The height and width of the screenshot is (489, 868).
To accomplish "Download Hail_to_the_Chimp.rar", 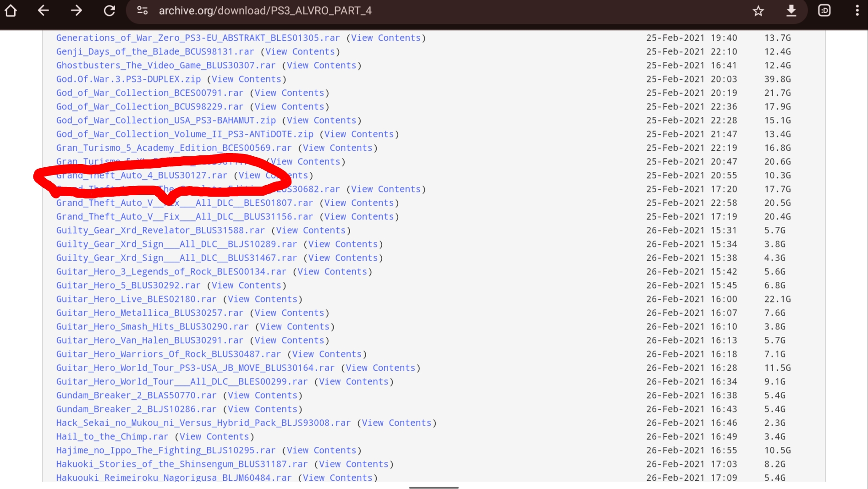I will (x=112, y=437).
